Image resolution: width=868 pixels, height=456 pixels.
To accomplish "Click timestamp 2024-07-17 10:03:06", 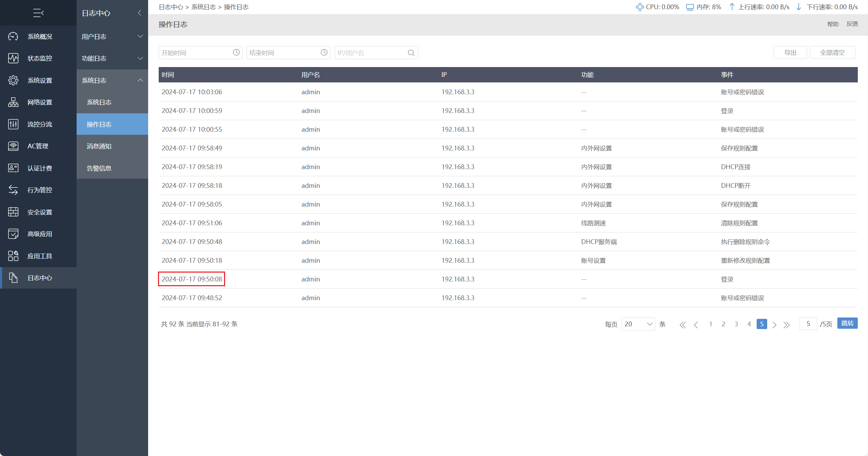I will click(192, 92).
